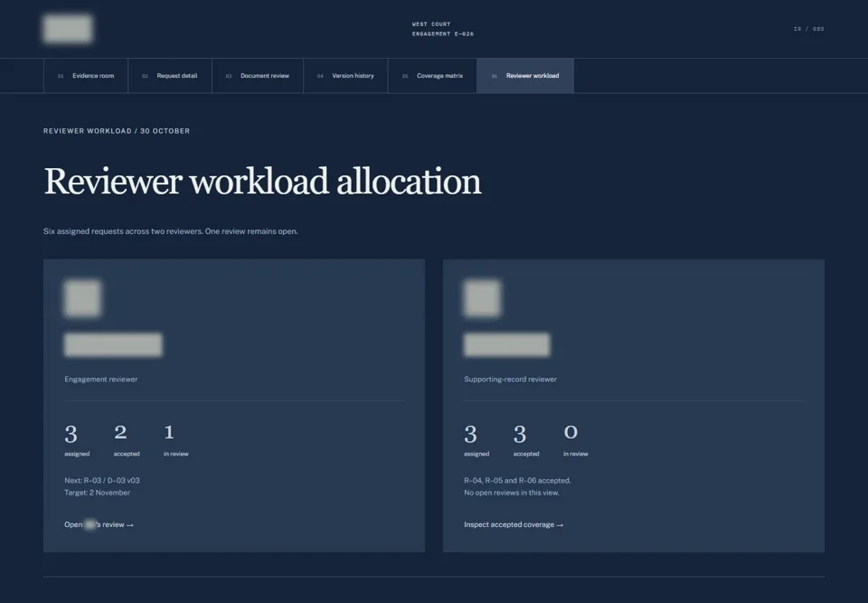Click the '2 accepted' count on Engagement reviewer card
The image size is (868, 603).
[x=127, y=440]
